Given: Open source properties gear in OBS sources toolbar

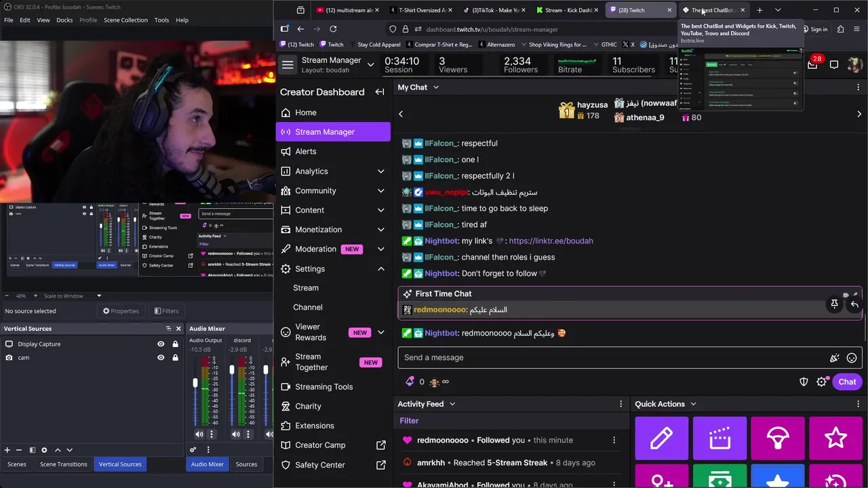Looking at the screenshot, I should 44,450.
